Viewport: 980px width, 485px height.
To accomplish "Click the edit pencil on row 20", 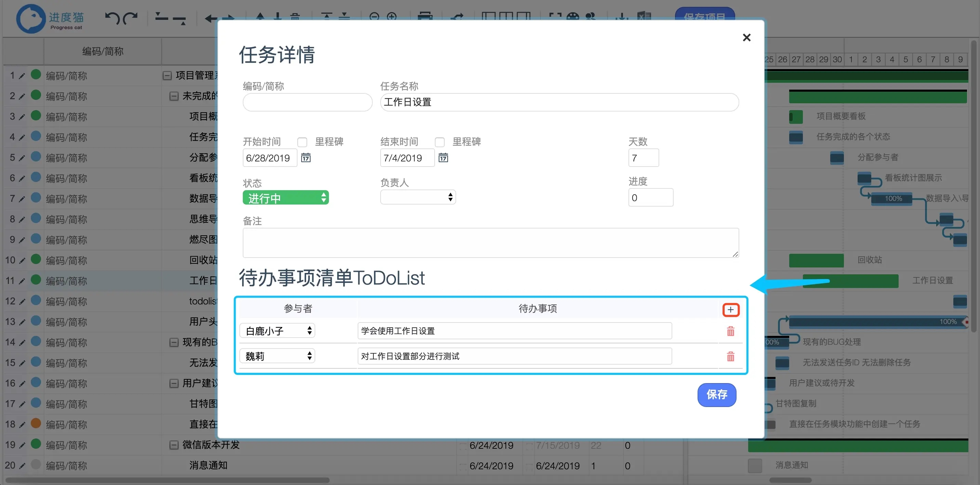I will click(22, 466).
